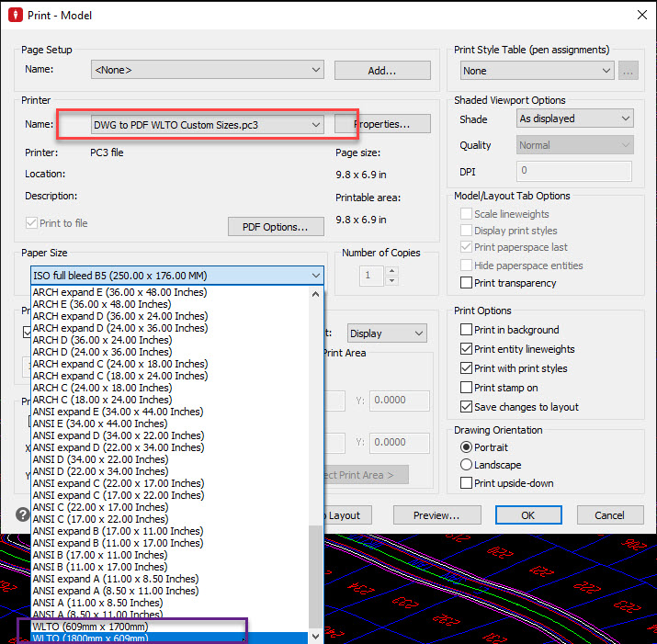This screenshot has height=644, width=657.
Task: Open the print style table editor button
Action: point(629,71)
